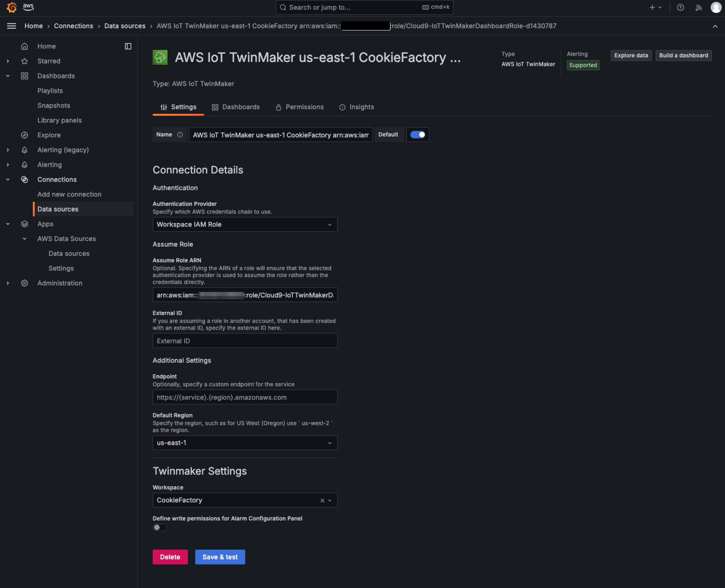Click the Explore compass icon
This screenshot has height=588, width=725.
coord(24,135)
